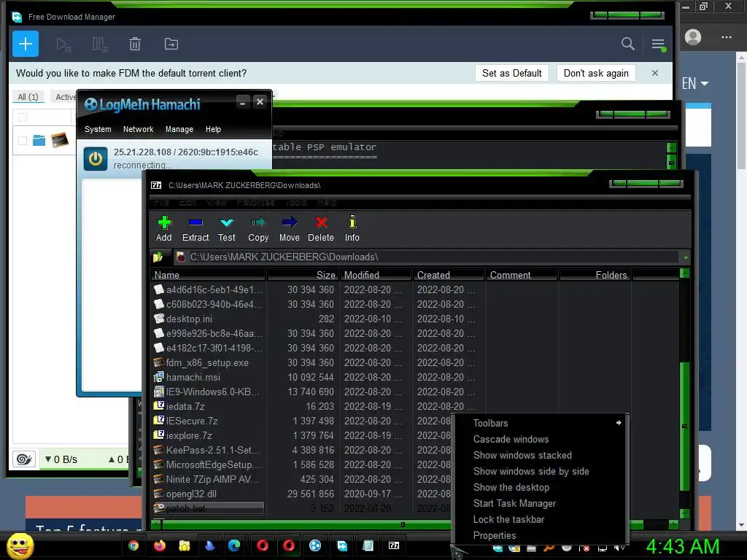747x560 pixels.
Task: Click the blue folder icon in FDM download row
Action: [x=39, y=140]
